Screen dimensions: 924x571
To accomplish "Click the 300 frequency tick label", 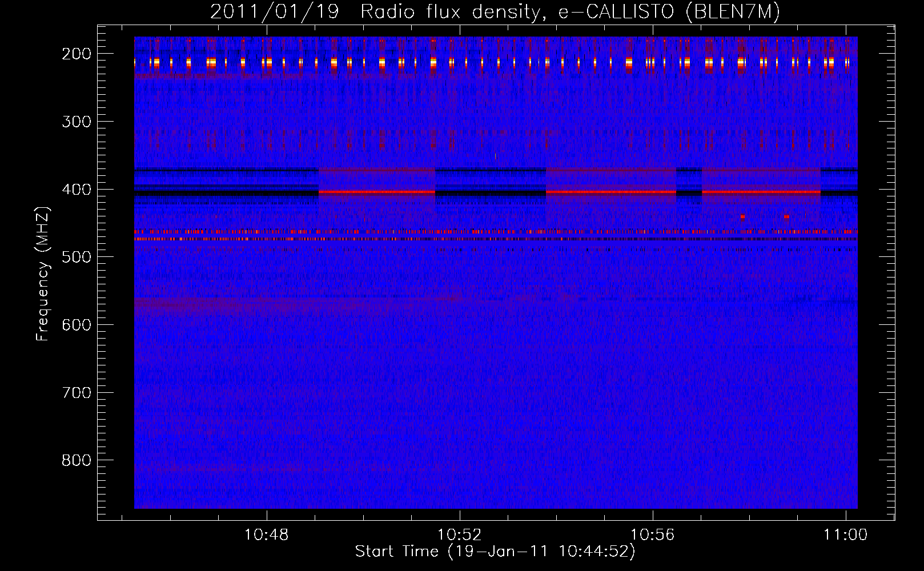I will pyautogui.click(x=76, y=121).
